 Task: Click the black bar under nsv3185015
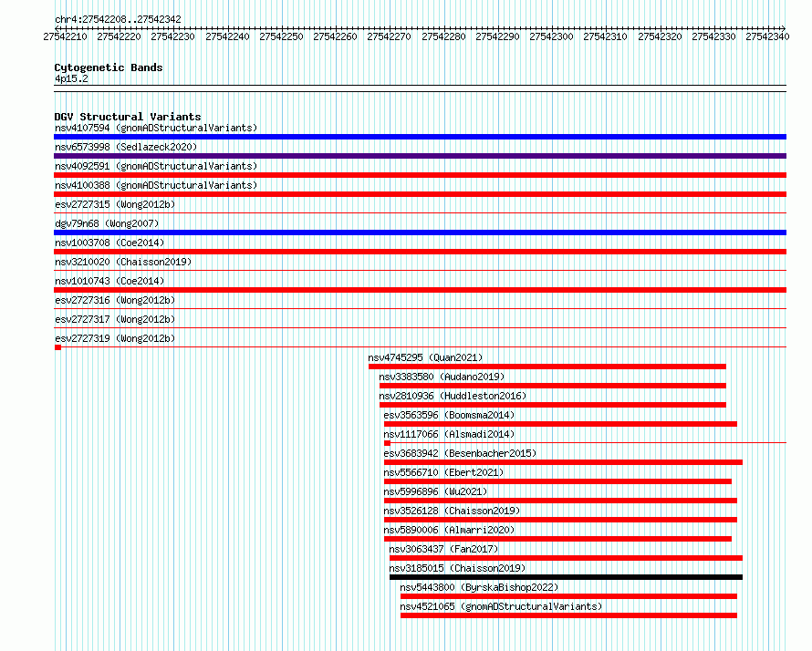click(566, 577)
